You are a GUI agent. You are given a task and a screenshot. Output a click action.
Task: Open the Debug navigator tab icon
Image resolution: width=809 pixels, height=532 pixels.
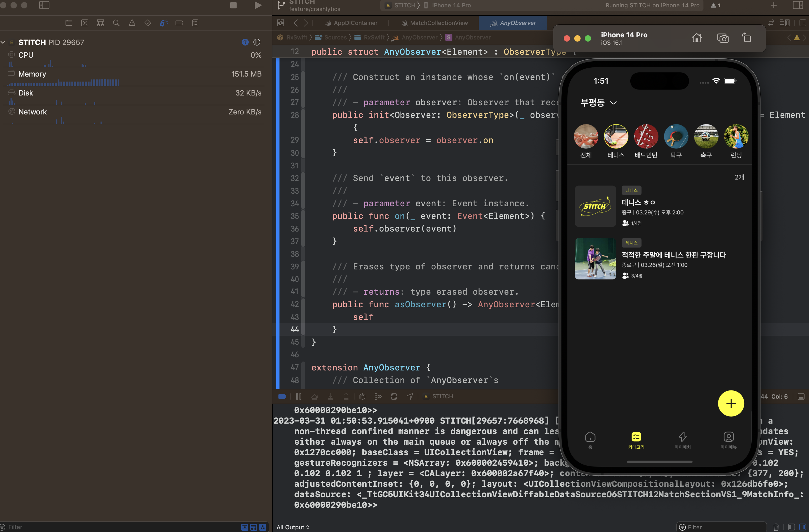(x=163, y=23)
